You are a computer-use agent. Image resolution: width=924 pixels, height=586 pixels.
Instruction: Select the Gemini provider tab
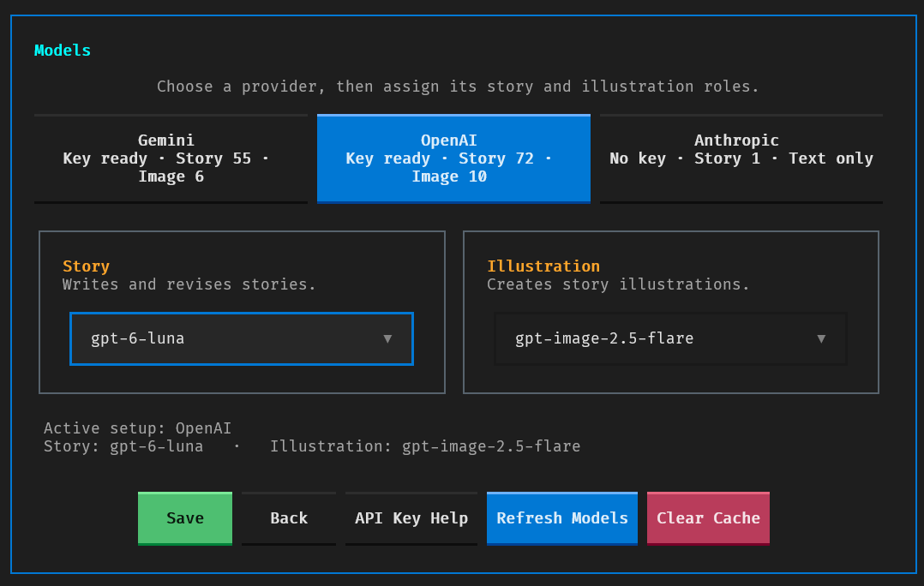coord(171,158)
